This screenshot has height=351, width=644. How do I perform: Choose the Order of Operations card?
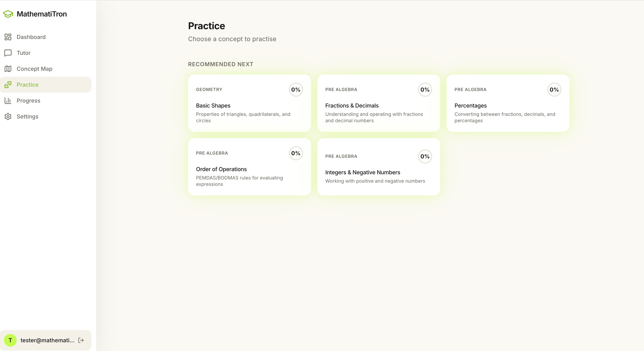tap(249, 167)
